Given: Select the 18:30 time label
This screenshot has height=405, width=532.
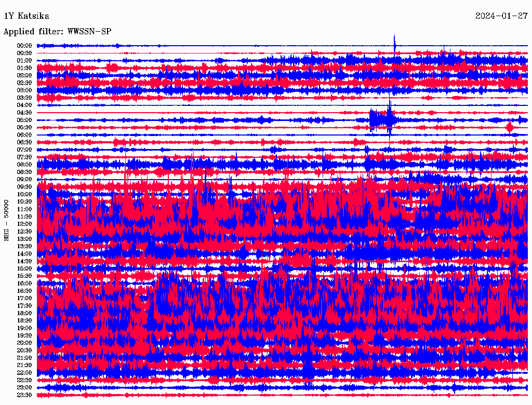Looking at the screenshot, I should 24,320.
